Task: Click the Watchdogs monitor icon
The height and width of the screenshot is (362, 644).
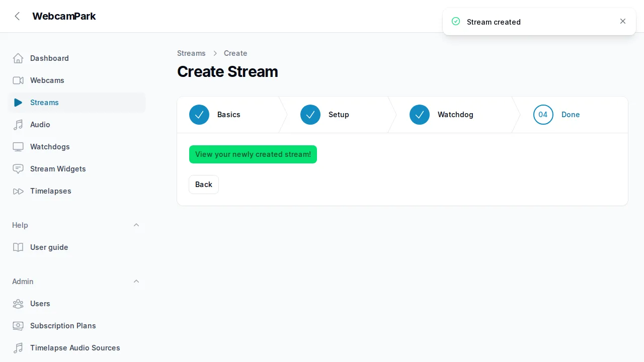Action: point(18,147)
